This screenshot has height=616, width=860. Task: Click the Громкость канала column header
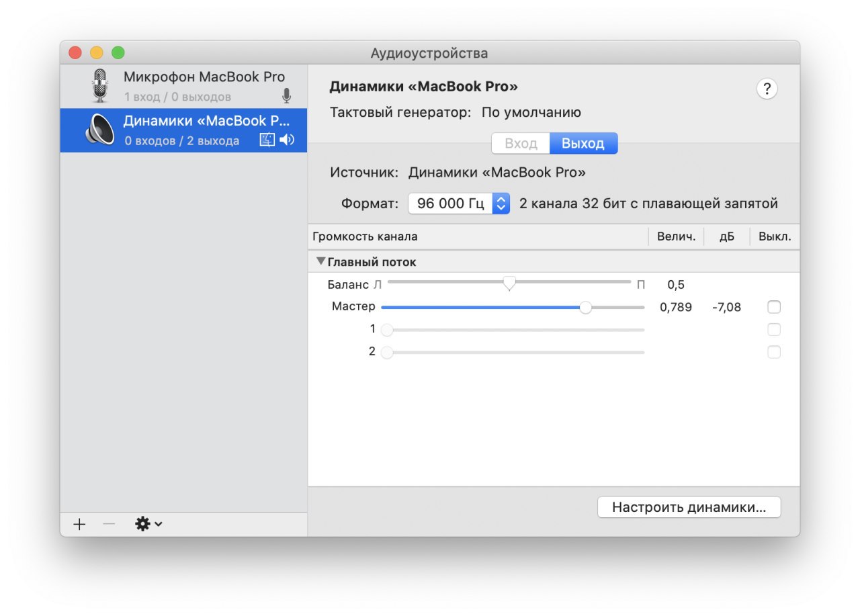coord(478,236)
